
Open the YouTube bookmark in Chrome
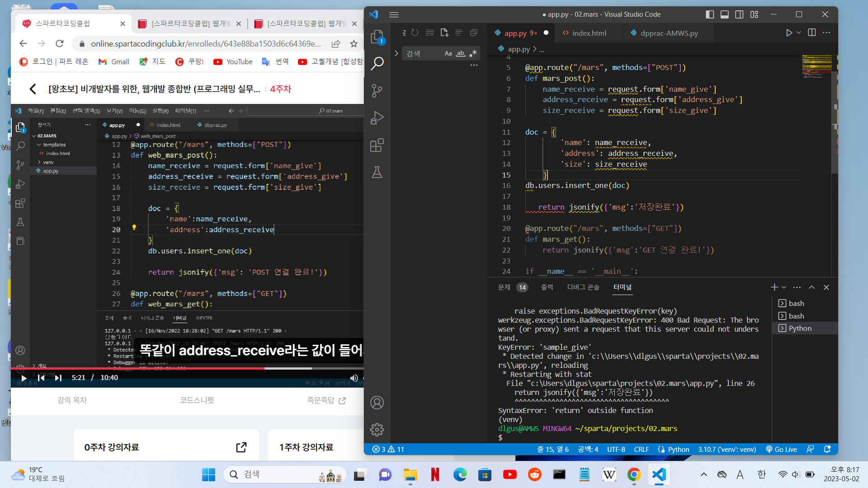pos(233,62)
